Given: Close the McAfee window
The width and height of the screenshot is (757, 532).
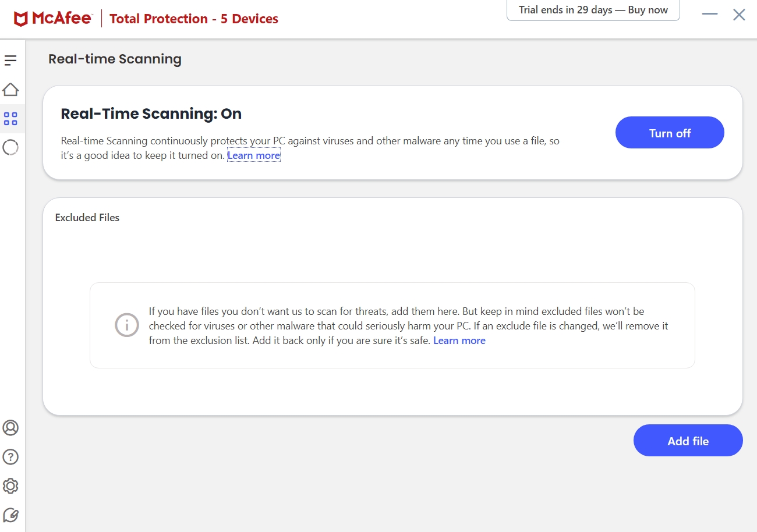Looking at the screenshot, I should coord(739,15).
